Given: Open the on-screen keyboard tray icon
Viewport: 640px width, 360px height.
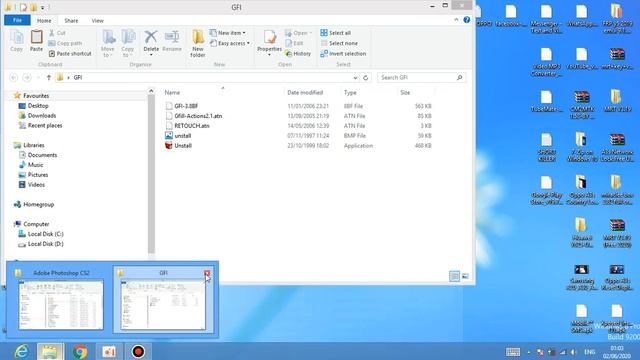Looking at the screenshot, I should (x=513, y=352).
